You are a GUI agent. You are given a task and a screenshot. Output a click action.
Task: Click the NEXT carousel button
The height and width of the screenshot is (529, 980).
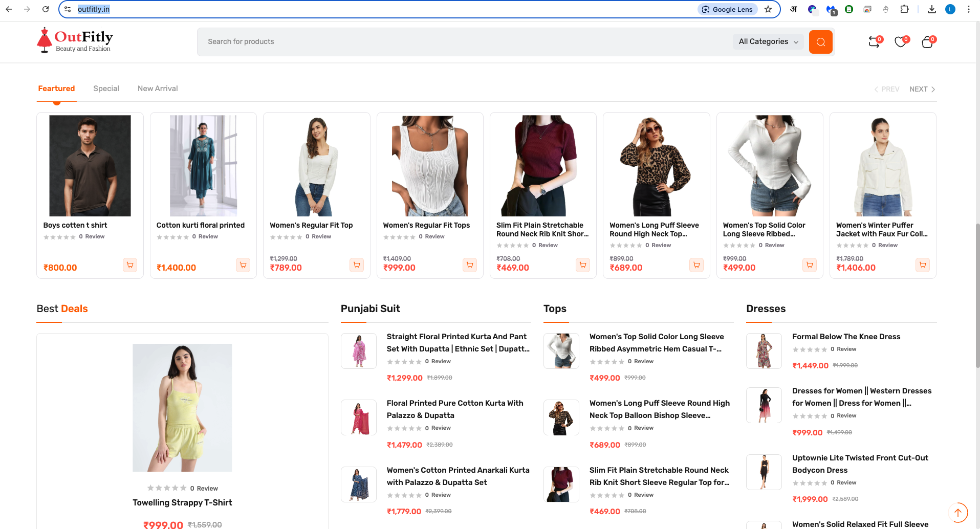tap(922, 89)
